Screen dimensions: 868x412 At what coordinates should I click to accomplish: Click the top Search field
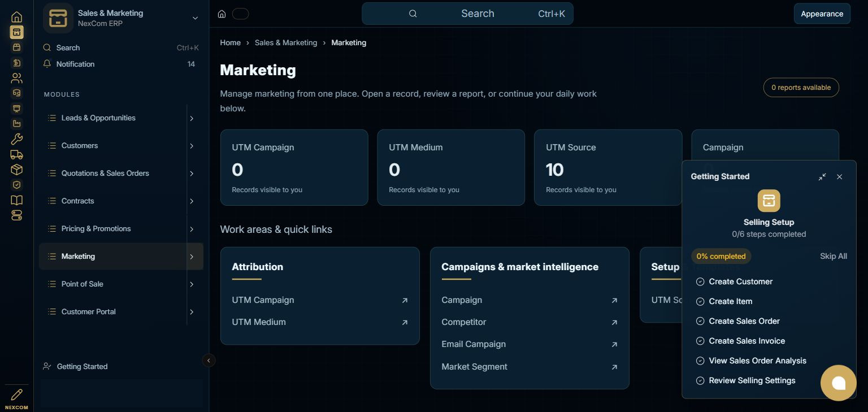click(467, 14)
